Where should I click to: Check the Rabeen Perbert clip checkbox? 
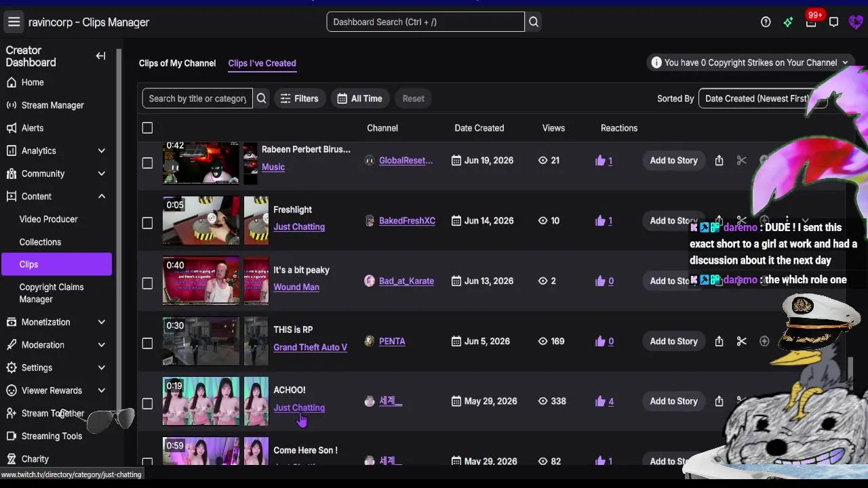pyautogui.click(x=147, y=163)
